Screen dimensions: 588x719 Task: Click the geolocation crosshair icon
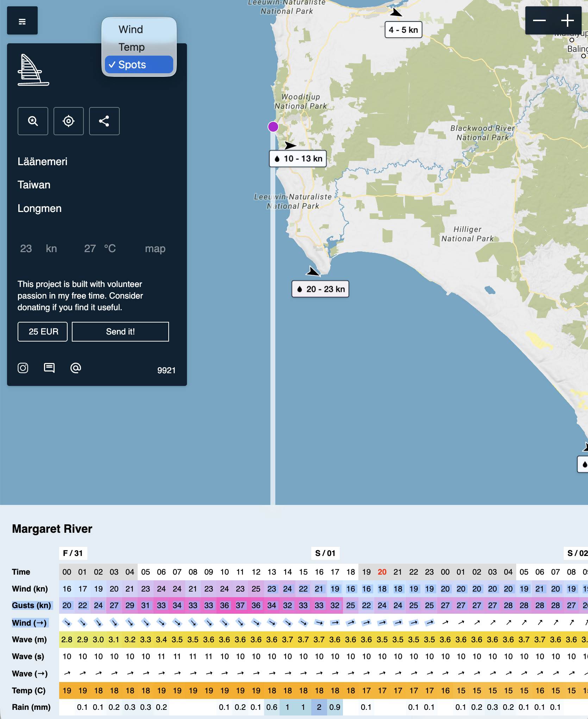coord(68,121)
